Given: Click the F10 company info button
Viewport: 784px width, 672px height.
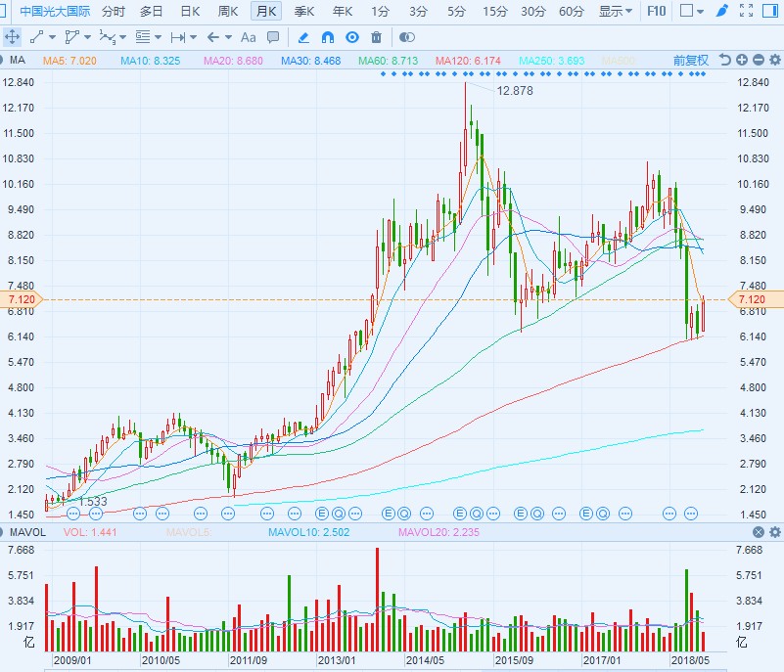Looking at the screenshot, I should (x=657, y=12).
